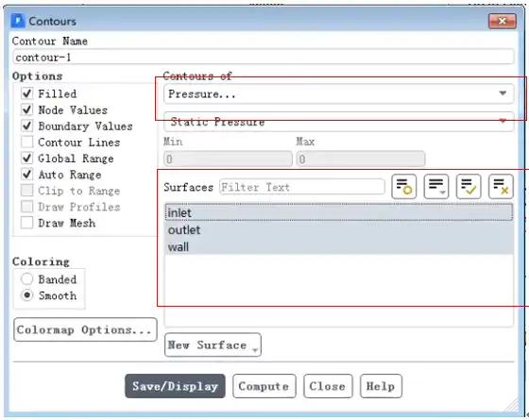Open the New Surface dropdown button
The image size is (529, 420).
[213, 344]
